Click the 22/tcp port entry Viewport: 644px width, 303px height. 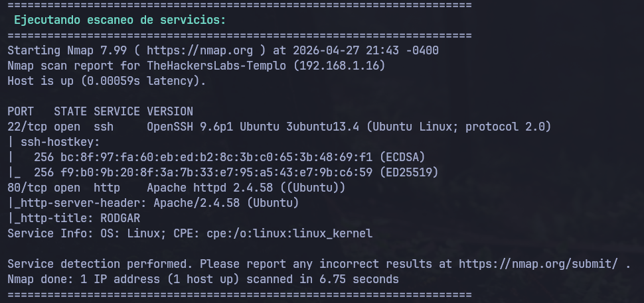coord(27,127)
